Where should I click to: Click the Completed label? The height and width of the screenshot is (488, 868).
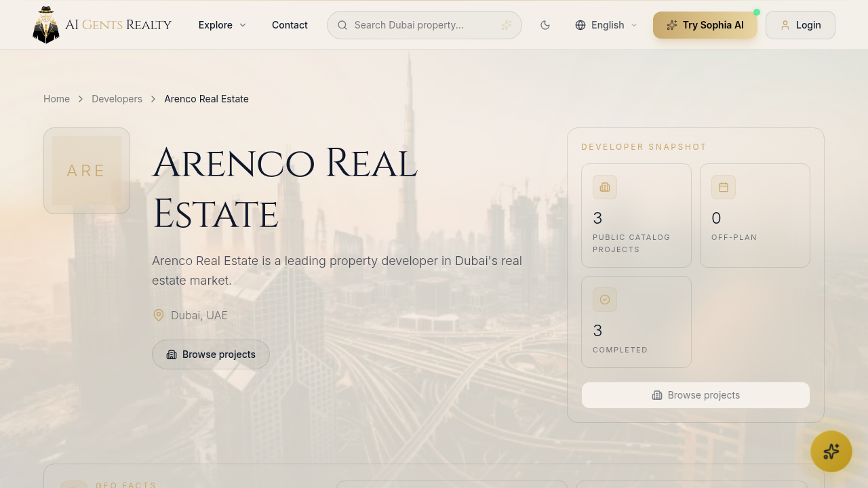pyautogui.click(x=620, y=350)
